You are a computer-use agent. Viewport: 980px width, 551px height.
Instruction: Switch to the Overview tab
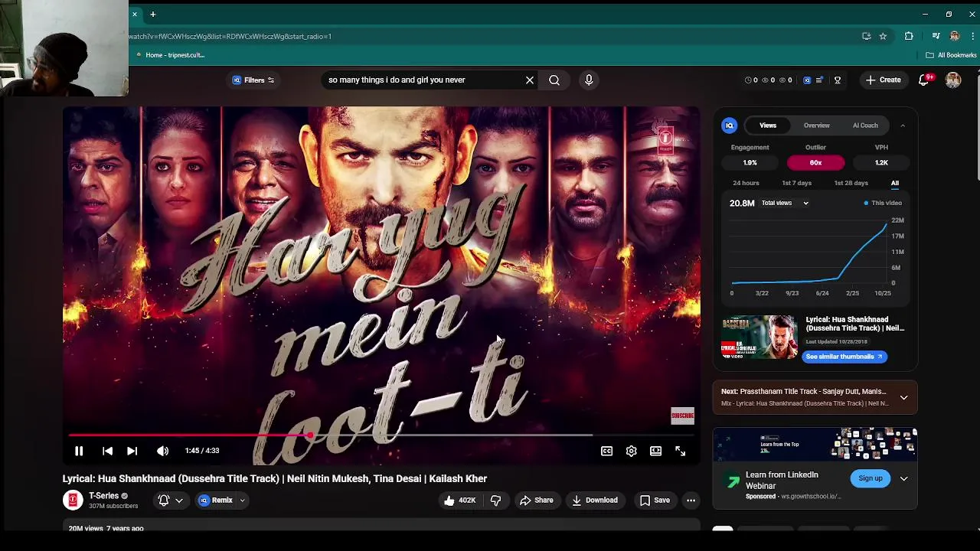point(816,126)
